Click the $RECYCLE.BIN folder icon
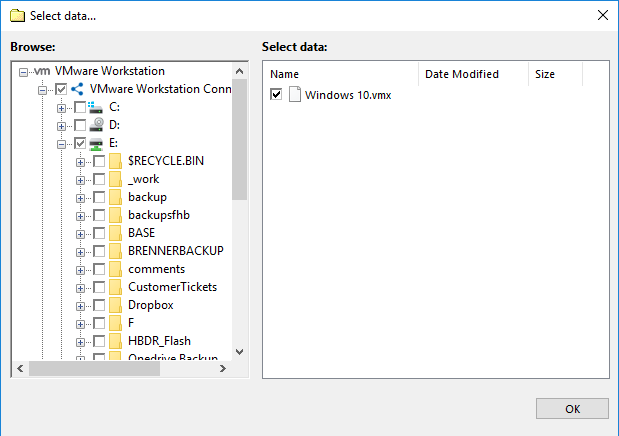The height and width of the screenshot is (436, 619). 115,161
